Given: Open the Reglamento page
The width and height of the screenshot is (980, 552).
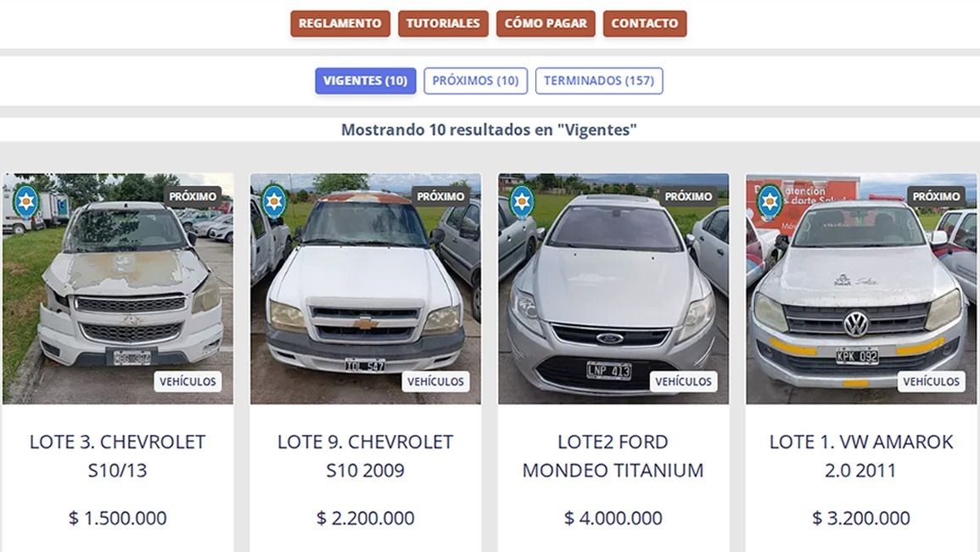Looking at the screenshot, I should (x=340, y=24).
